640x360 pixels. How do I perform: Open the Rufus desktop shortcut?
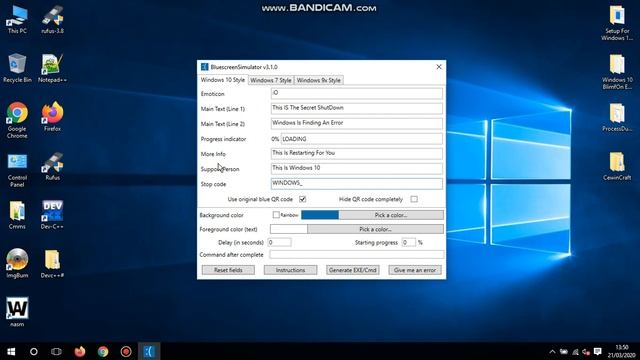coord(52,166)
